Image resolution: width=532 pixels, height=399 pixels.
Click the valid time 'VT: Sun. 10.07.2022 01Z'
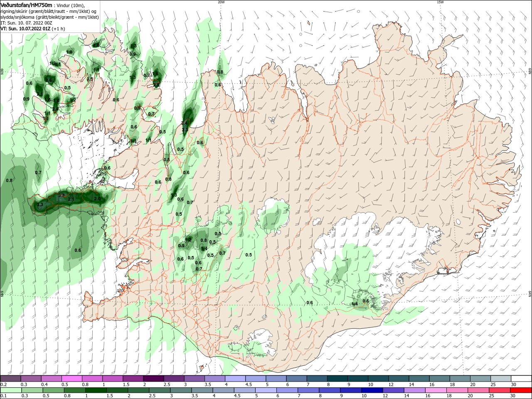[25, 29]
